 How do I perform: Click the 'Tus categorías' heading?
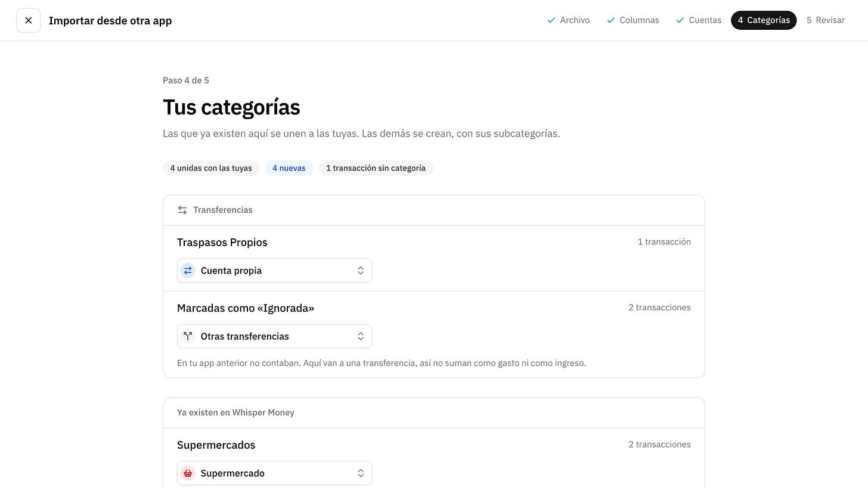(231, 107)
